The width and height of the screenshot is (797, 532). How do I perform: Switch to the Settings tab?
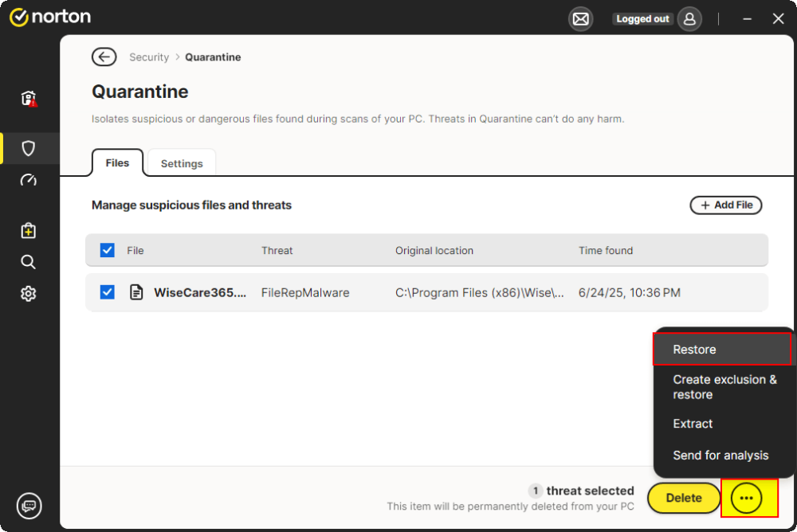coord(182,163)
